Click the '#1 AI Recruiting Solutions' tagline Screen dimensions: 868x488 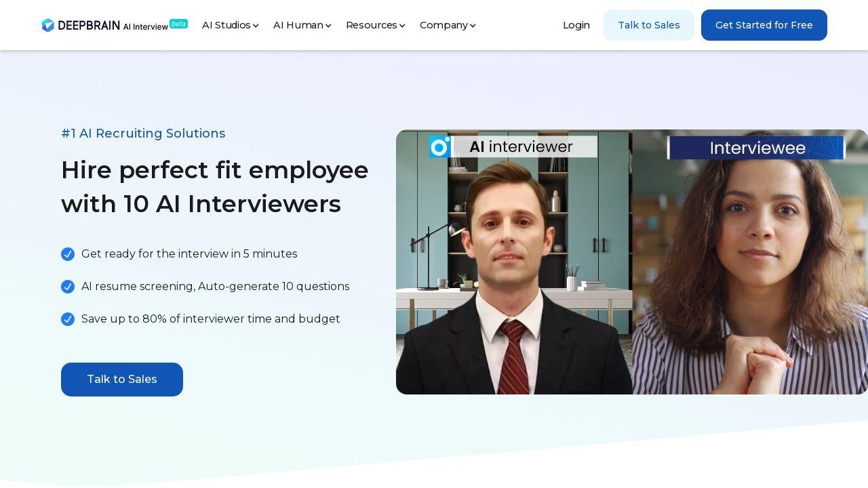click(x=143, y=134)
